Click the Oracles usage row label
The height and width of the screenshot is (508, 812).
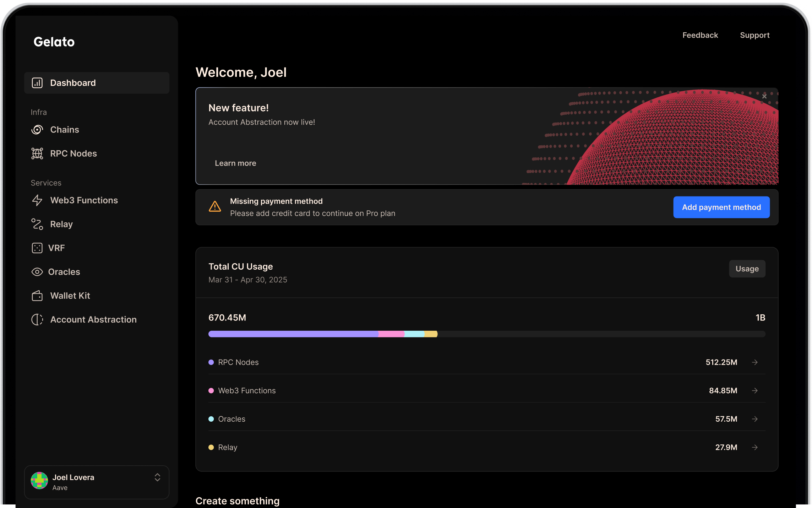(231, 419)
